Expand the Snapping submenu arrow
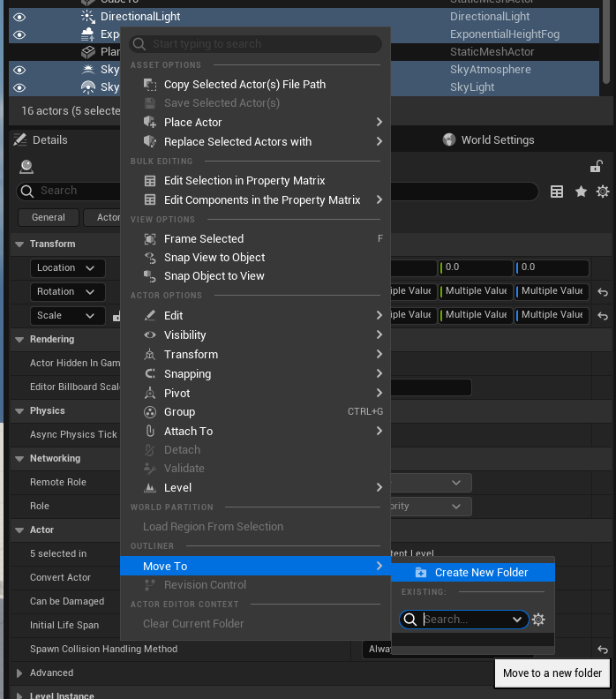616x699 pixels. (x=379, y=373)
